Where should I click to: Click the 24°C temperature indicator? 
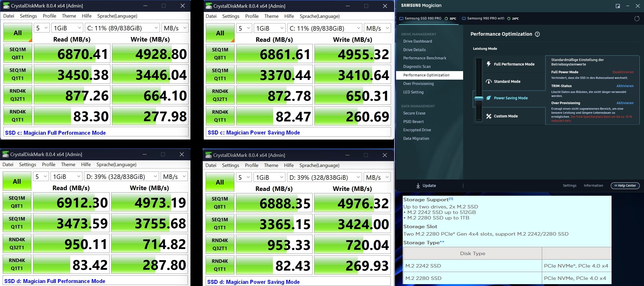(513, 19)
